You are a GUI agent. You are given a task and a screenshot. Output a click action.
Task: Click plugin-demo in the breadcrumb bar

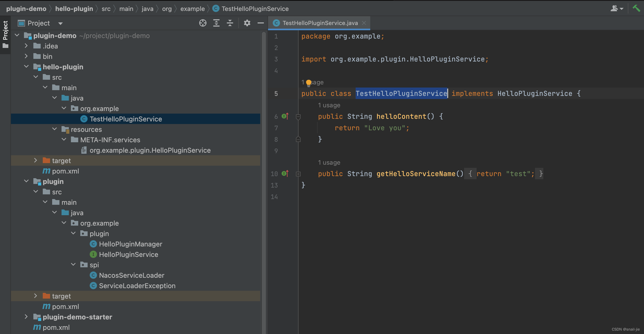tap(26, 9)
